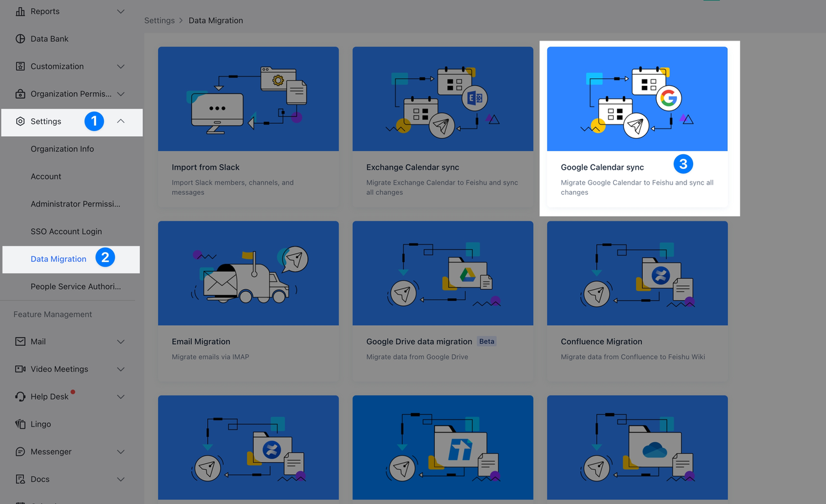
Task: Open Organization Info settings page
Action: tap(62, 149)
